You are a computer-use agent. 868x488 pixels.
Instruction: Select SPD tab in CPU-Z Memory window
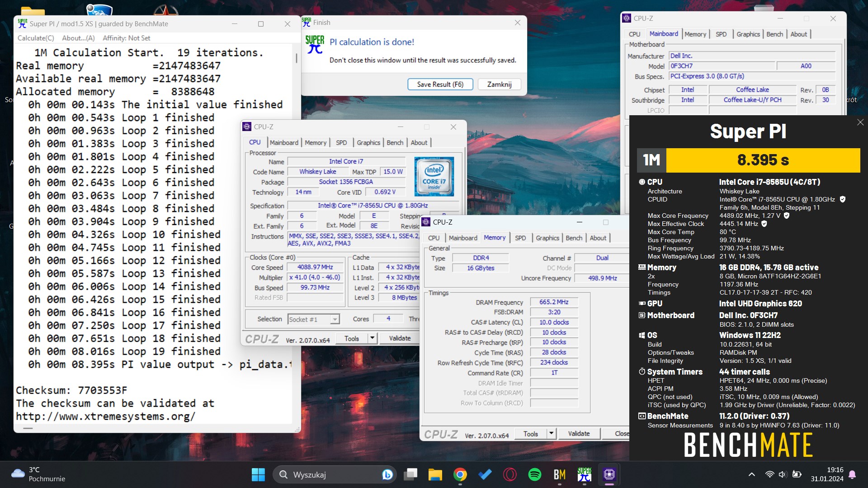tap(520, 238)
